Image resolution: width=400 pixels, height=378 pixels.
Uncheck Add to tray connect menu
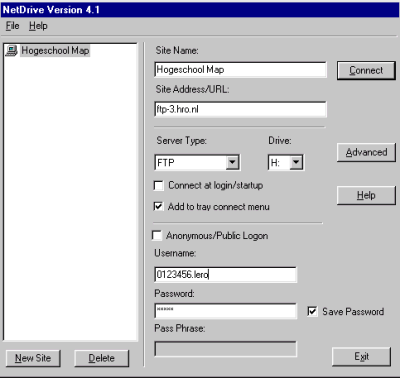[159, 207]
